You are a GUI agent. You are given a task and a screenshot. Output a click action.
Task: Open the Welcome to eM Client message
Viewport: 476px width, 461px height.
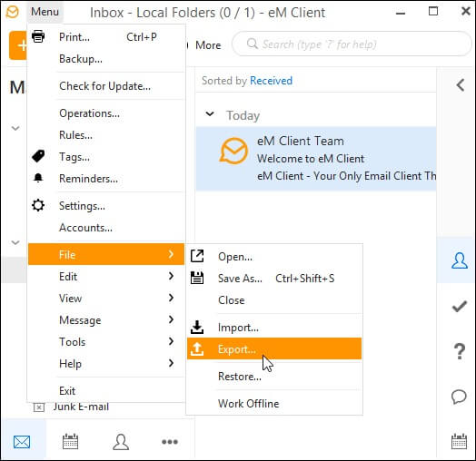[x=316, y=159]
